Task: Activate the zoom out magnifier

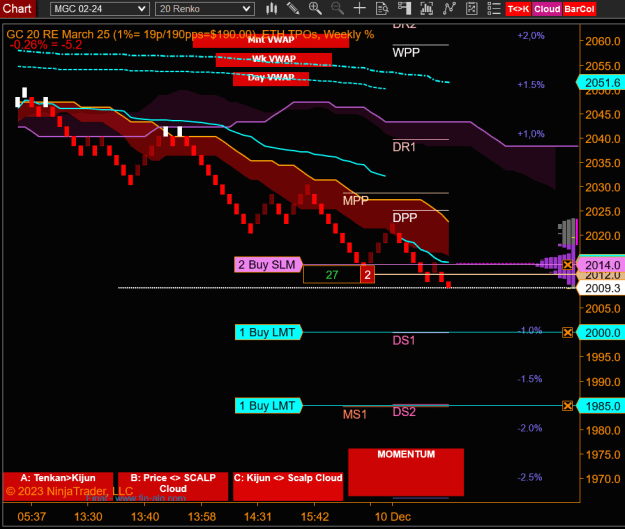Action: 337,8
